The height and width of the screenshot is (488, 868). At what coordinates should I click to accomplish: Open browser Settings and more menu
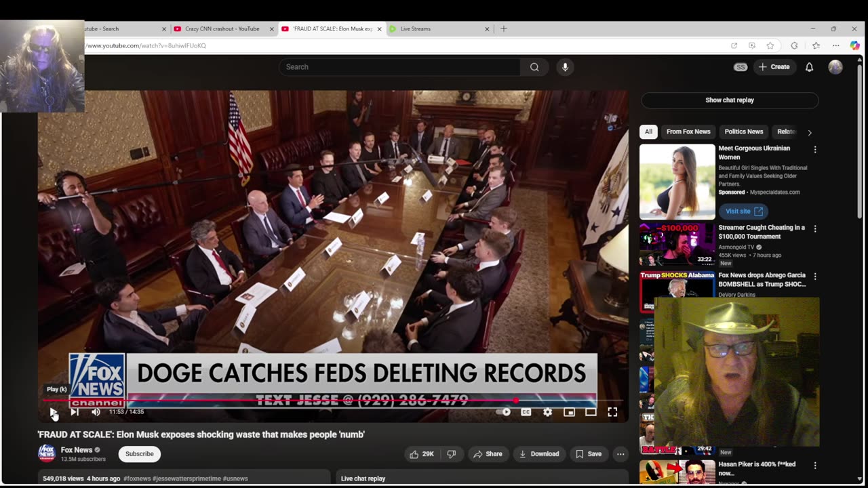tap(835, 45)
